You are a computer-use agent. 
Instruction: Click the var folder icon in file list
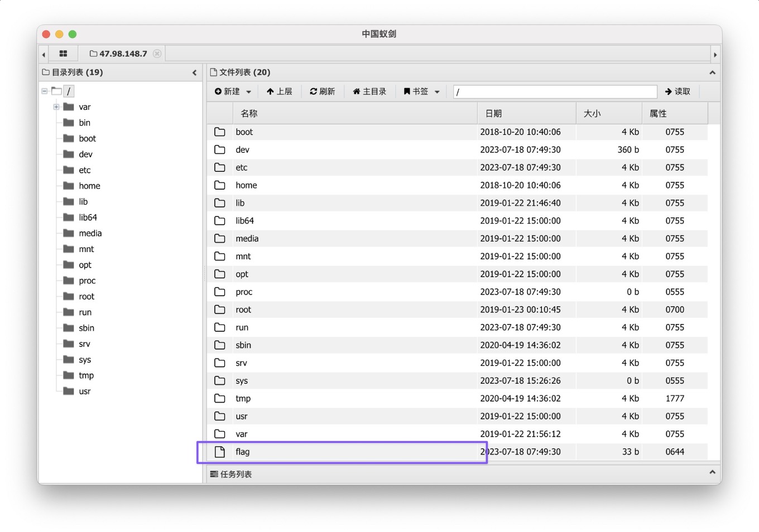point(220,434)
